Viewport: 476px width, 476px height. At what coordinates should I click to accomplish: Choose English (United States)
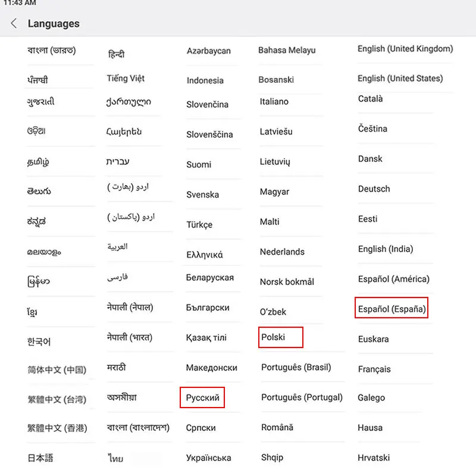click(x=400, y=79)
